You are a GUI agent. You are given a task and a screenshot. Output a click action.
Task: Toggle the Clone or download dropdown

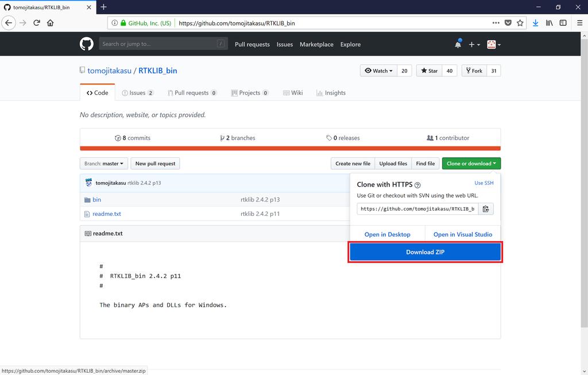pos(471,164)
